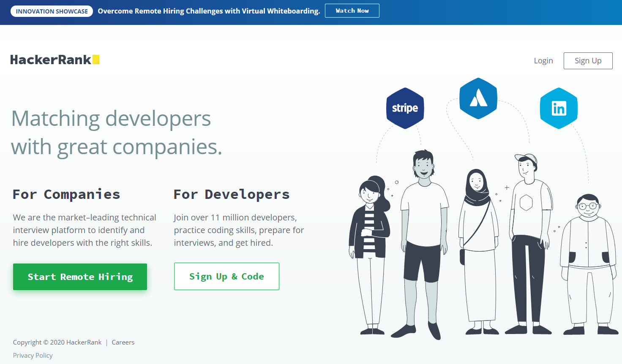This screenshot has width=622, height=364.
Task: Open the Login link
Action: (543, 61)
